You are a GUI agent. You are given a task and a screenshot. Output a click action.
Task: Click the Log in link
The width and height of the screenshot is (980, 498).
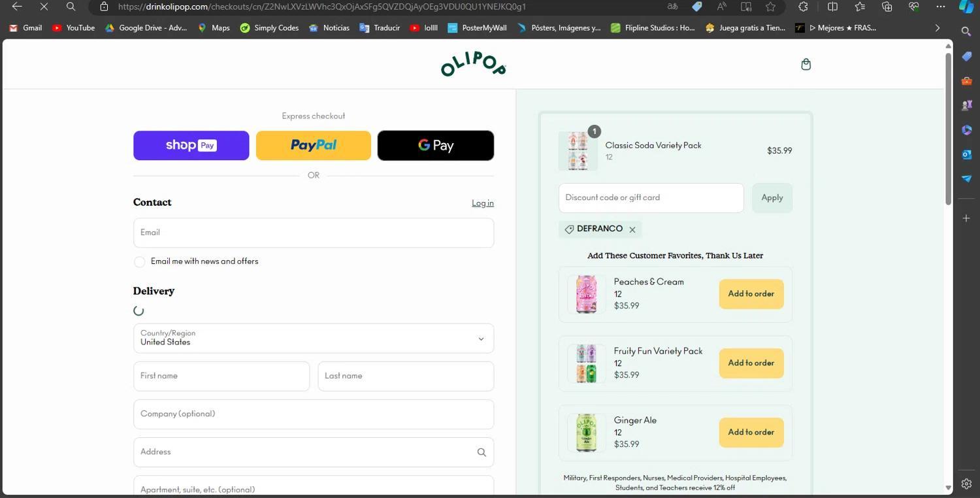pyautogui.click(x=483, y=203)
